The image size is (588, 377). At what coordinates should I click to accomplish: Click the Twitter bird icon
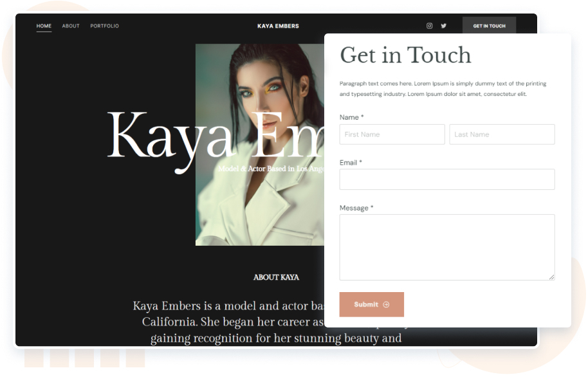pos(443,26)
